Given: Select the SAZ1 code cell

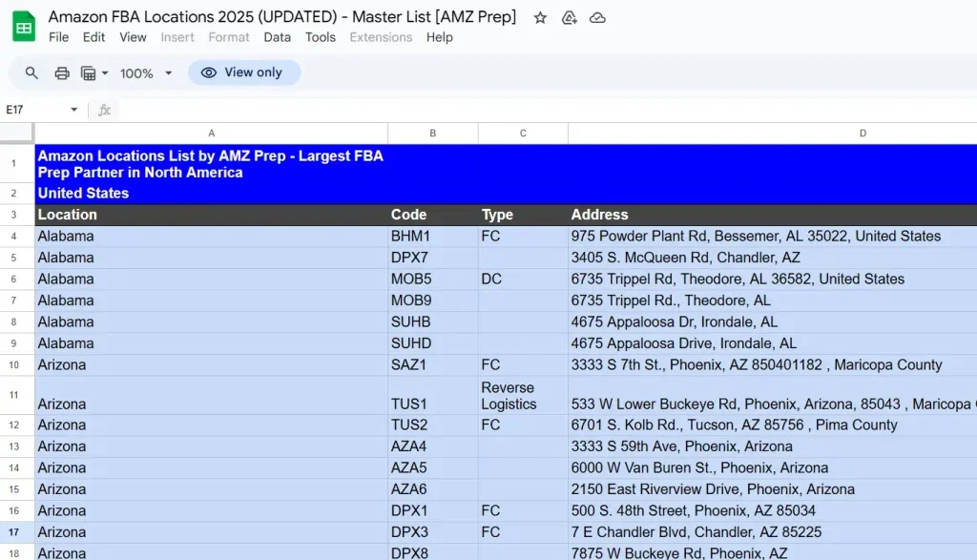Looking at the screenshot, I should pos(433,365).
